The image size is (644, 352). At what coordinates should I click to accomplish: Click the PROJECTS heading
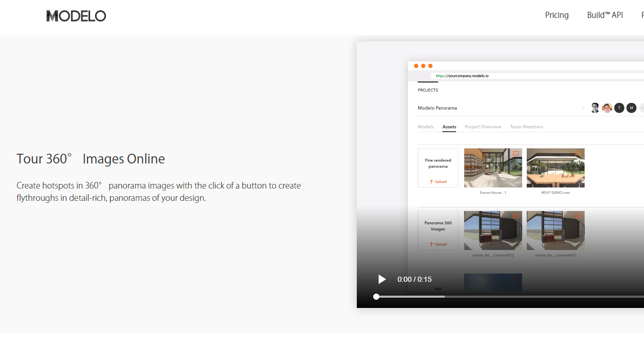427,90
